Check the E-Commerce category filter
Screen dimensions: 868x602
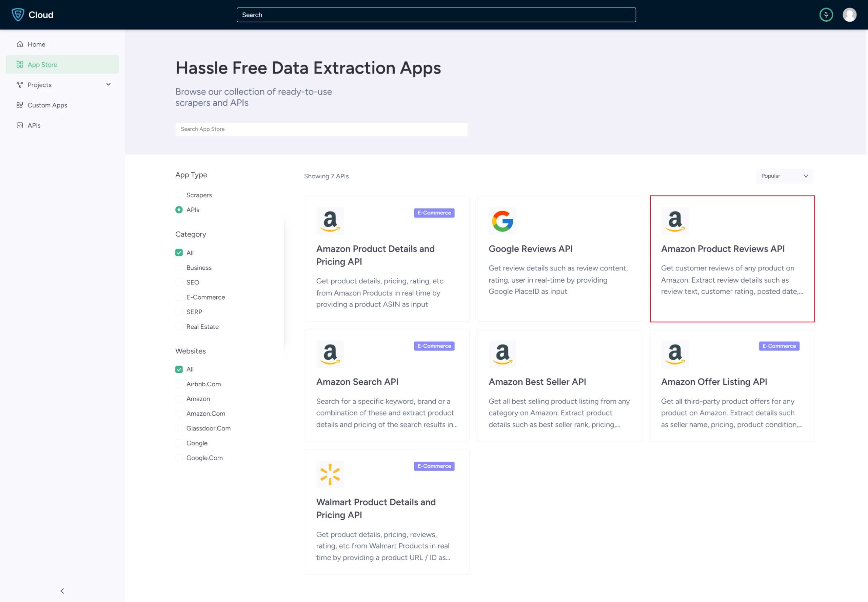(179, 297)
